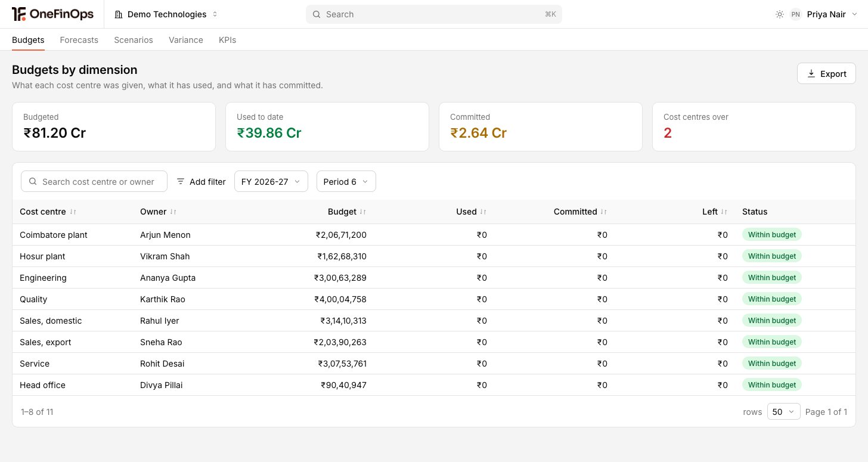Switch to the Forecasts tab

pos(79,40)
